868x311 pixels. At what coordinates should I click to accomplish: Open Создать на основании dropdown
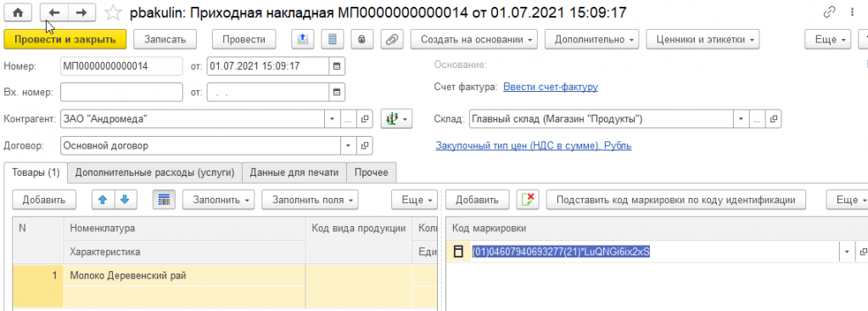point(474,39)
